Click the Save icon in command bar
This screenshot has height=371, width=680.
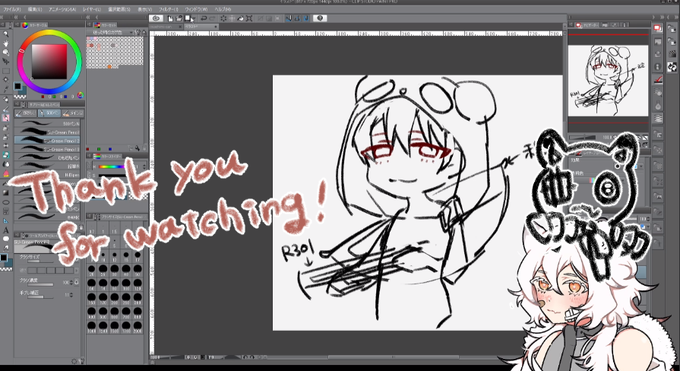tap(188, 18)
